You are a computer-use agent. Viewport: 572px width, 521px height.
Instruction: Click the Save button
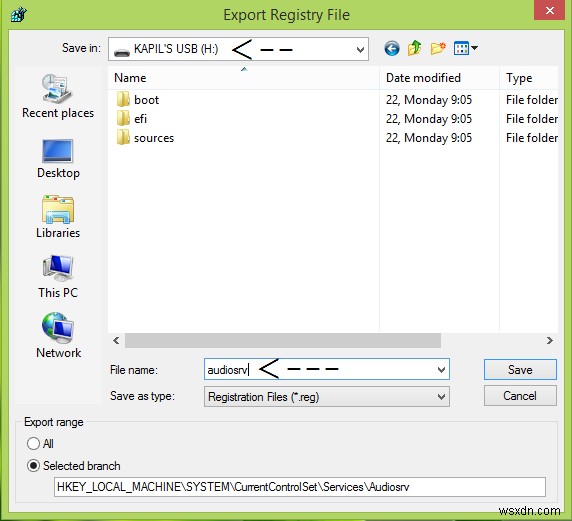[520, 370]
